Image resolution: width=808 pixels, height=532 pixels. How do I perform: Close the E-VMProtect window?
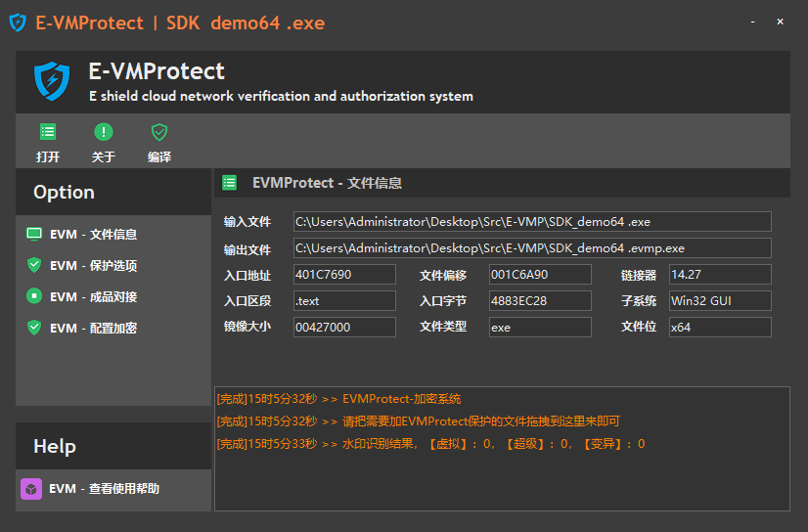click(x=781, y=22)
